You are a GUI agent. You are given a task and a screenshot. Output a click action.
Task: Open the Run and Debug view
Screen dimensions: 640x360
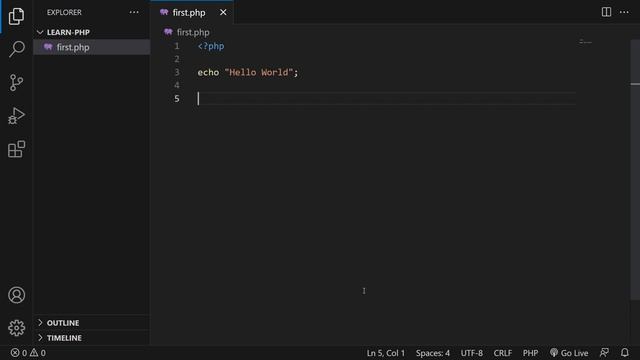16,116
